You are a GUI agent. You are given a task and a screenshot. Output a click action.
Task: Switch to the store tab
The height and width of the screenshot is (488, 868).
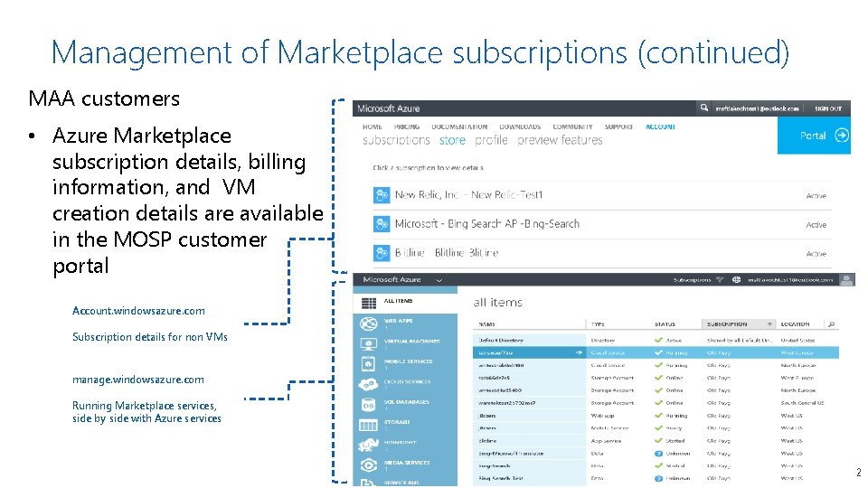[452, 140]
